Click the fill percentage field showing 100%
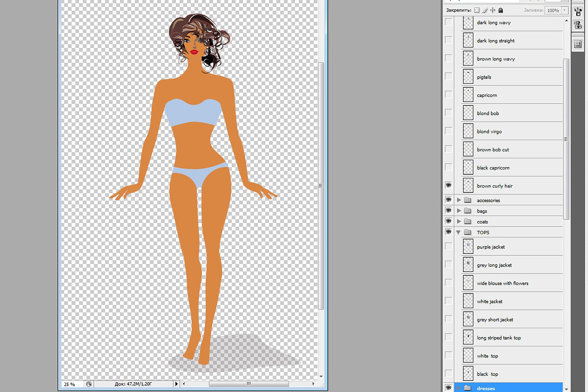This screenshot has height=392, width=588. tap(553, 10)
